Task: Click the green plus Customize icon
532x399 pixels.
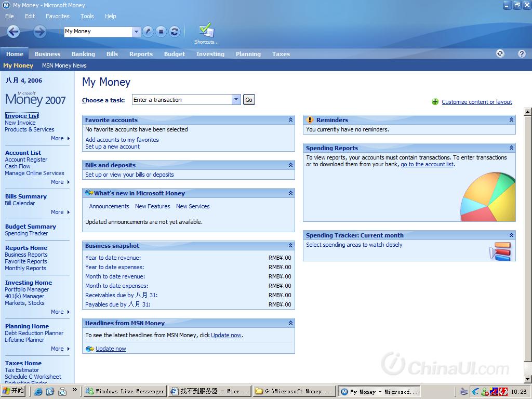Action: [435, 102]
